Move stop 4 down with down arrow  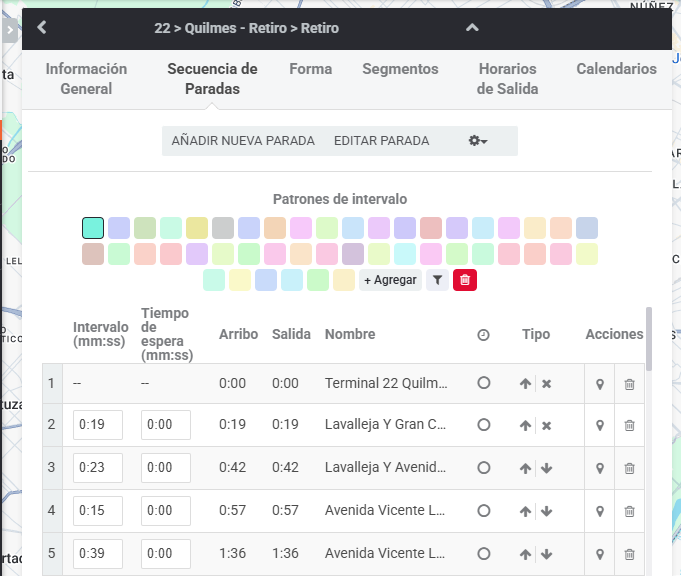547,511
